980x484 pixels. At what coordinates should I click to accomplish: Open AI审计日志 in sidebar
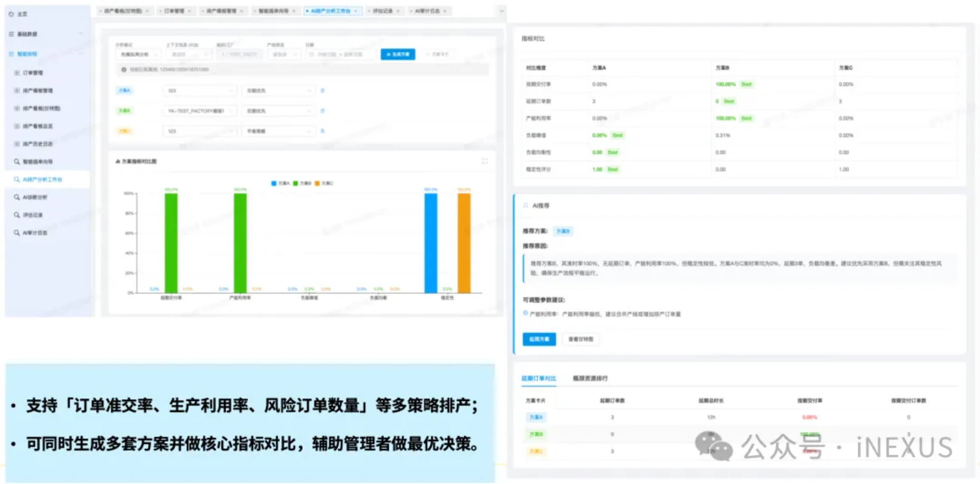[35, 233]
